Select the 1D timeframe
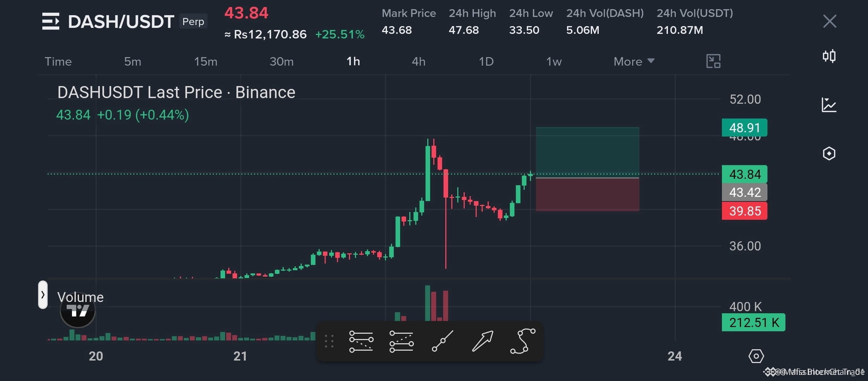Image resolution: width=868 pixels, height=381 pixels. [x=486, y=62]
